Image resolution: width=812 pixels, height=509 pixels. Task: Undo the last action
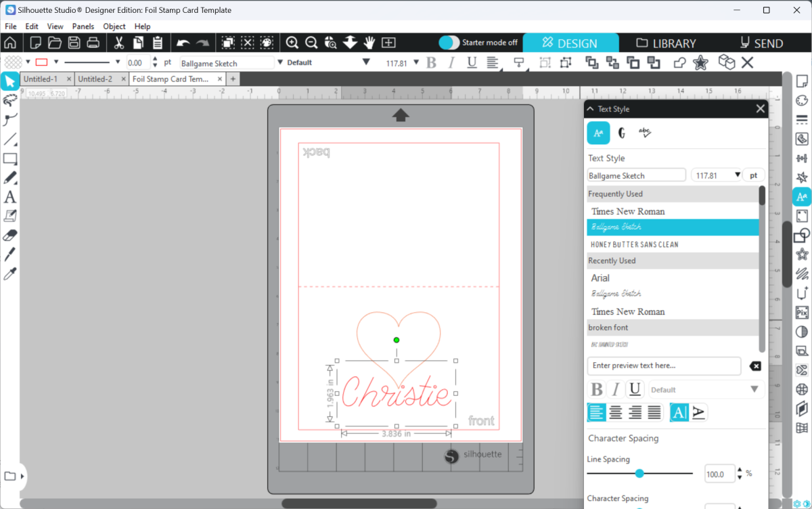(183, 43)
